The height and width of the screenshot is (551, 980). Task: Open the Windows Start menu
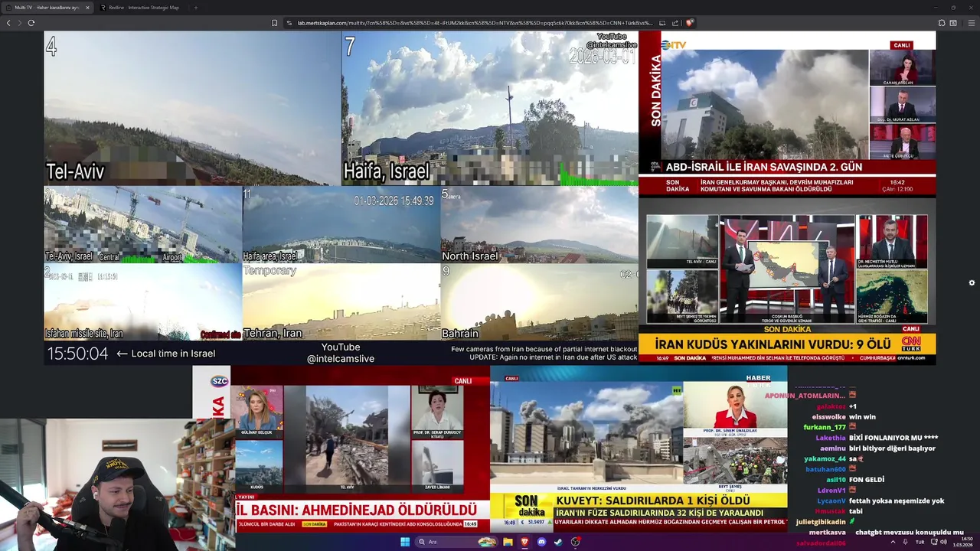click(x=405, y=542)
